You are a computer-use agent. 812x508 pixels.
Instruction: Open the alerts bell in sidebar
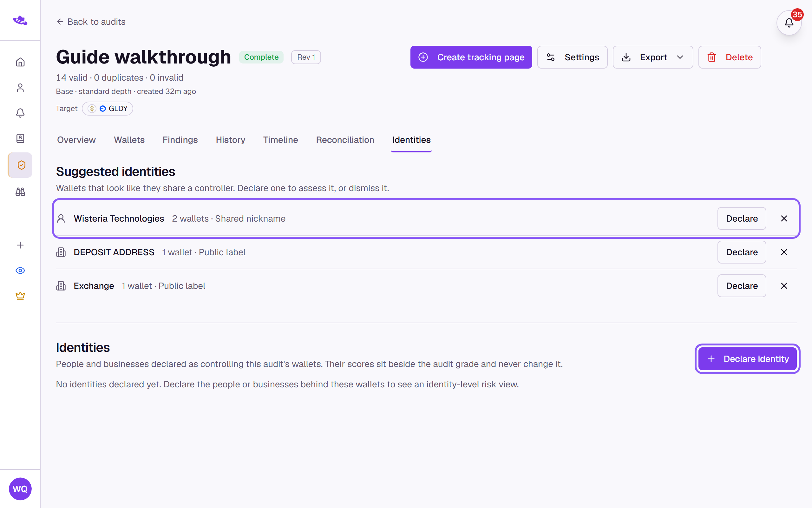(x=20, y=113)
